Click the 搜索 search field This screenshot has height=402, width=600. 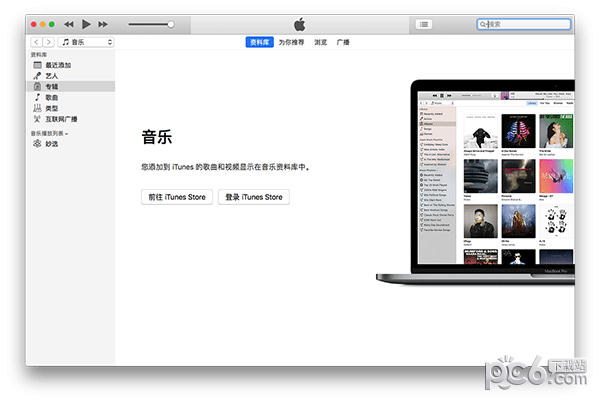pyautogui.click(x=523, y=24)
